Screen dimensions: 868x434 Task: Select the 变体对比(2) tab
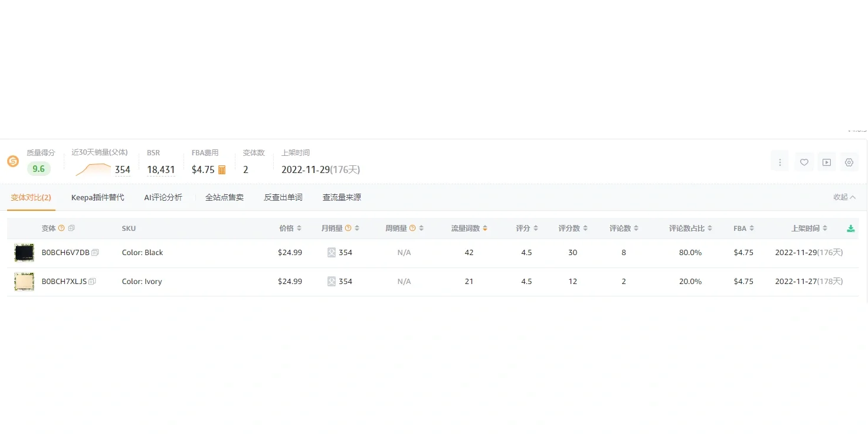pos(31,197)
